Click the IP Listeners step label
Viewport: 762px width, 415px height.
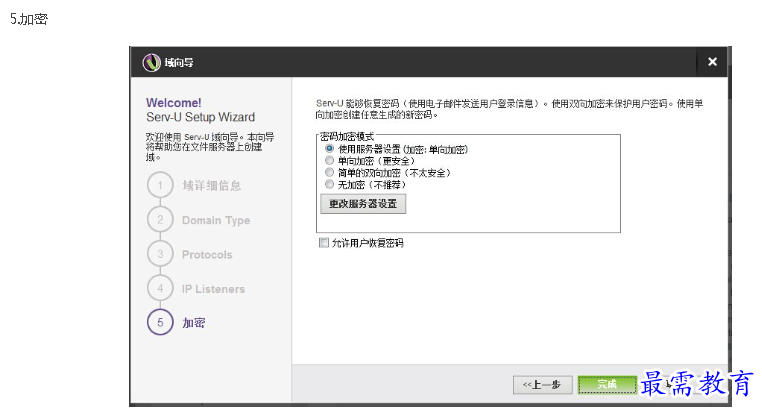(x=213, y=289)
